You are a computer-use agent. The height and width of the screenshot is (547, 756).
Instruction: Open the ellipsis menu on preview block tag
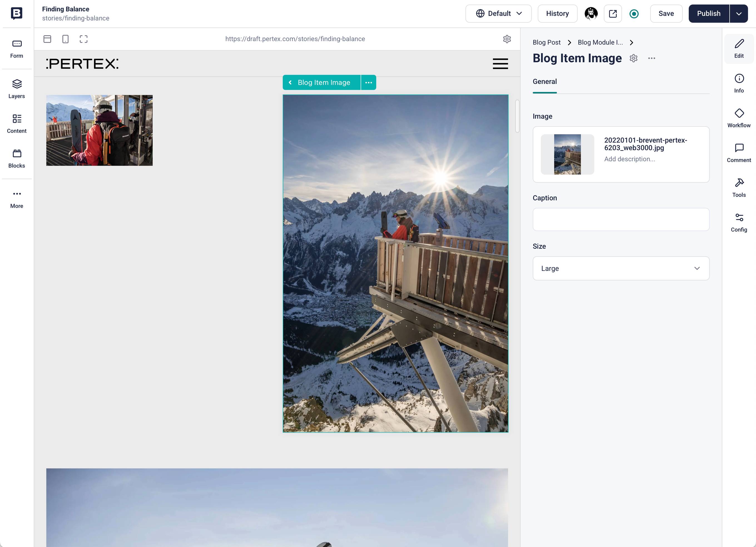368,83
